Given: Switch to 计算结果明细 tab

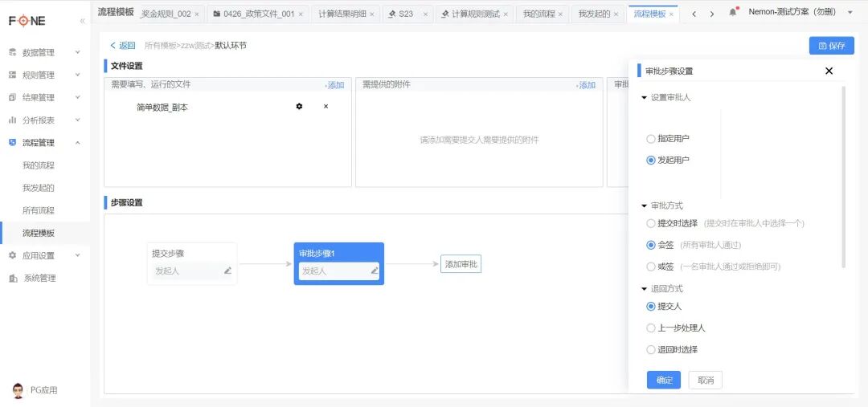Looking at the screenshot, I should (x=342, y=14).
